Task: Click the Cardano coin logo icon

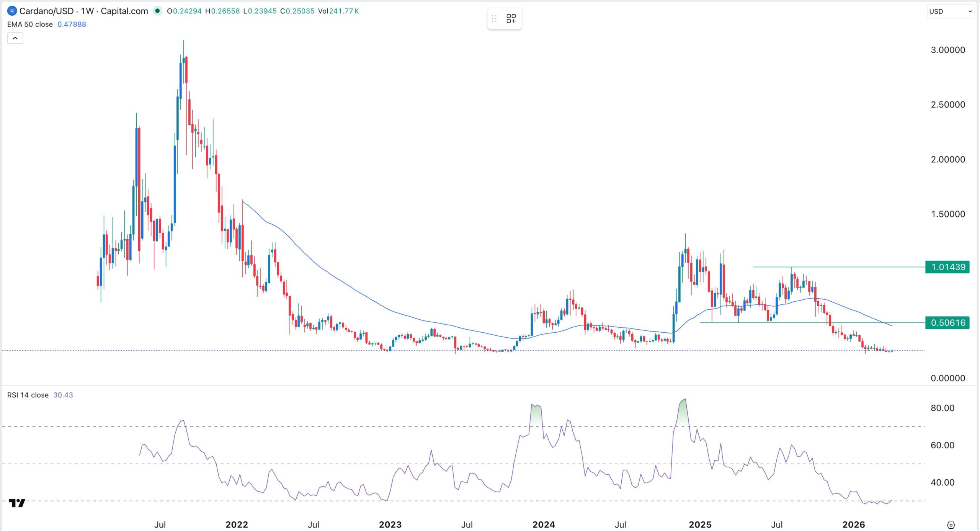Action: [x=12, y=11]
